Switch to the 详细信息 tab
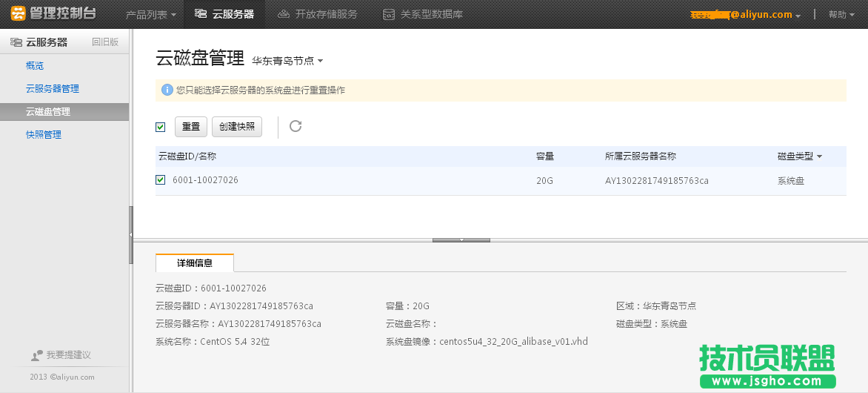Viewport: 868px width, 393px height. tap(195, 263)
